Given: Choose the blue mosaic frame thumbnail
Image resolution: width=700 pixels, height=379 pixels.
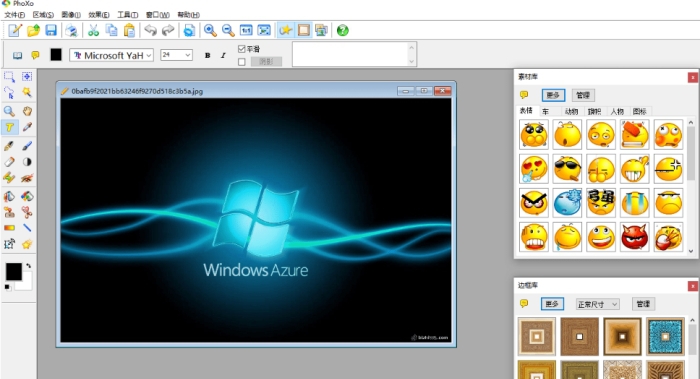Looking at the screenshot, I should coord(665,337).
